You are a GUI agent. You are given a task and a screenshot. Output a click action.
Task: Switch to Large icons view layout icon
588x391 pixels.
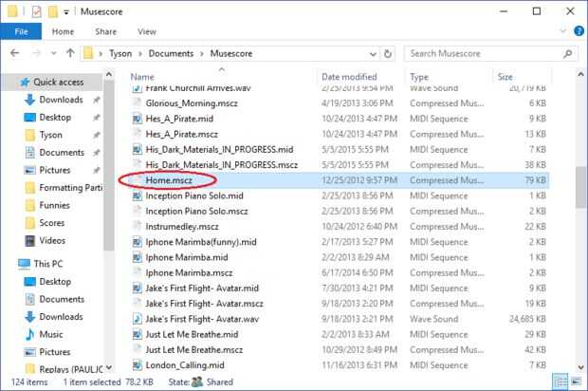click(576, 382)
